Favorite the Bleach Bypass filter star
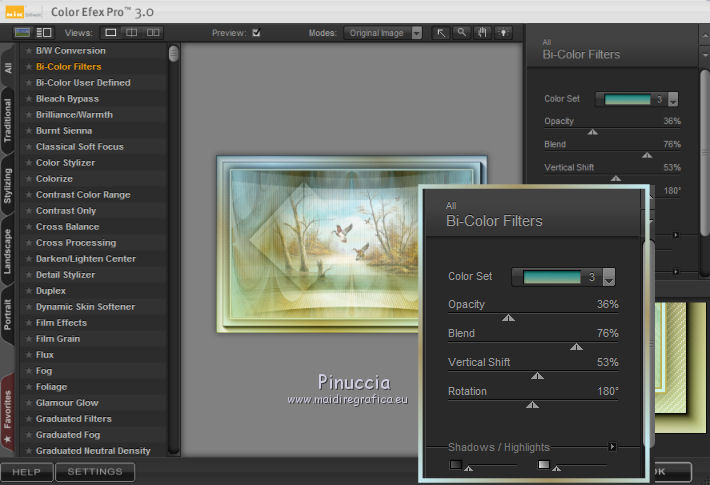710x485 pixels. click(28, 99)
